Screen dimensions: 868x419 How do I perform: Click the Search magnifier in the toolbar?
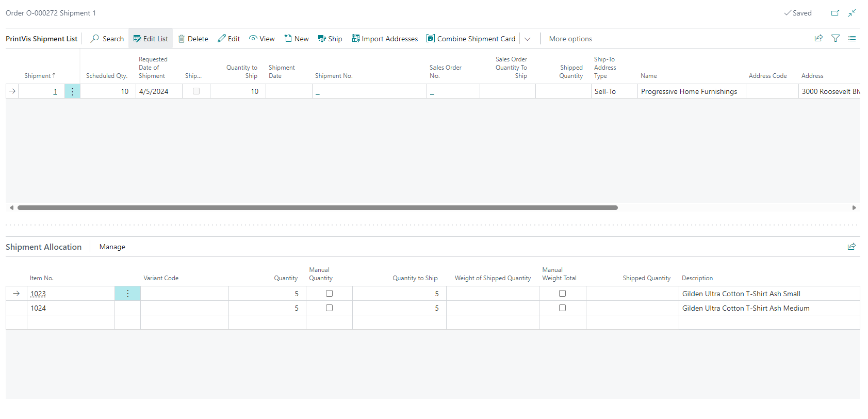click(95, 39)
